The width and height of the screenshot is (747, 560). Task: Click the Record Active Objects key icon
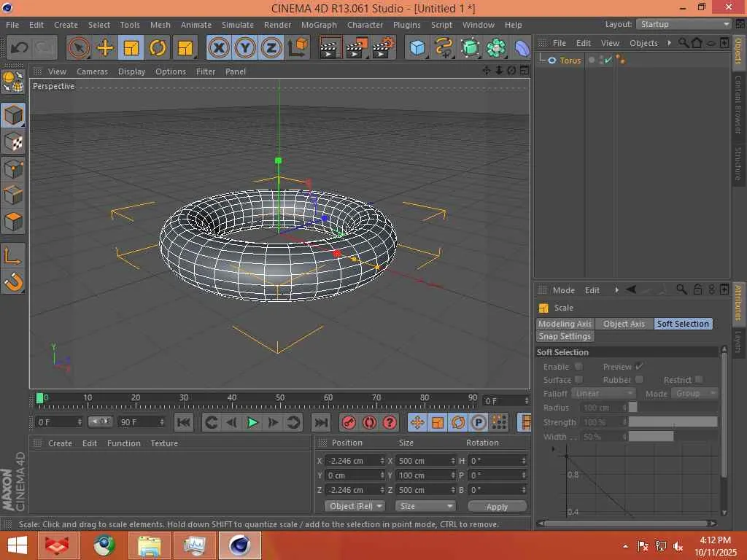coord(349,422)
